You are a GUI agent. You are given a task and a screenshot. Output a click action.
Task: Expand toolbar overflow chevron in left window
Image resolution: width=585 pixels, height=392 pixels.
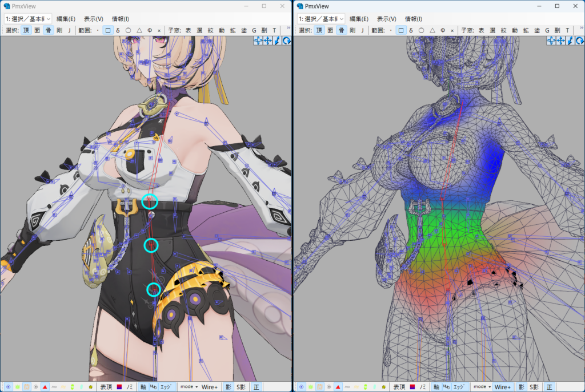click(x=287, y=27)
